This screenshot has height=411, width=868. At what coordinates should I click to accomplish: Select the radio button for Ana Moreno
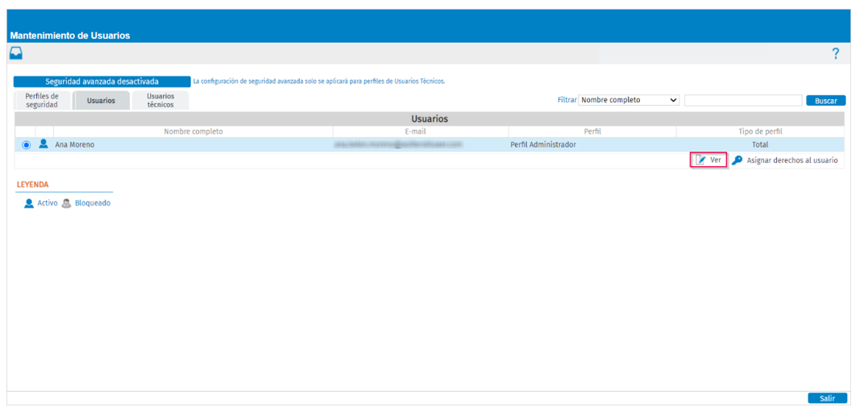[26, 145]
